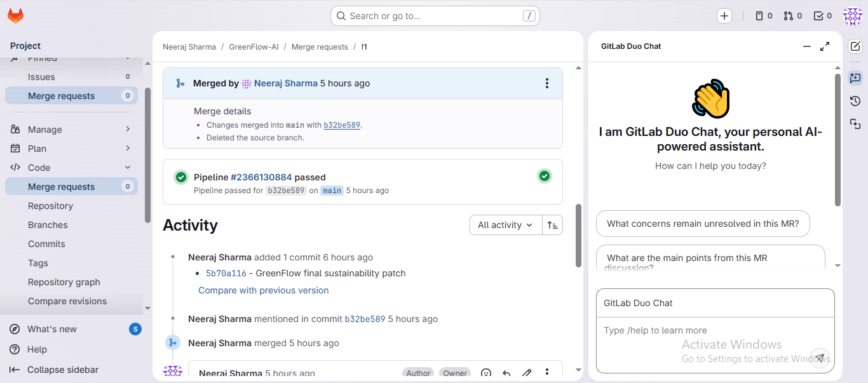Click the main content vertical scrollbar
Image resolution: width=868 pixels, height=383 pixels.
[x=578, y=235]
